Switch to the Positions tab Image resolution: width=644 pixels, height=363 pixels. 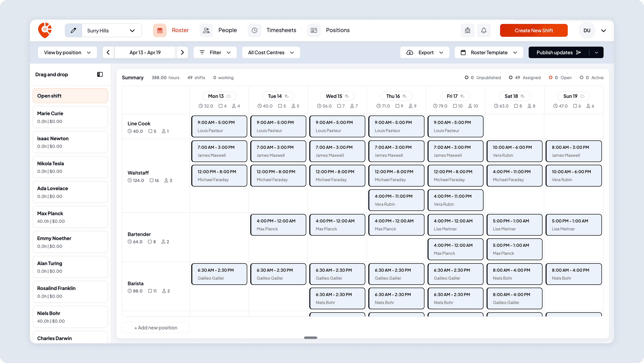tap(338, 30)
